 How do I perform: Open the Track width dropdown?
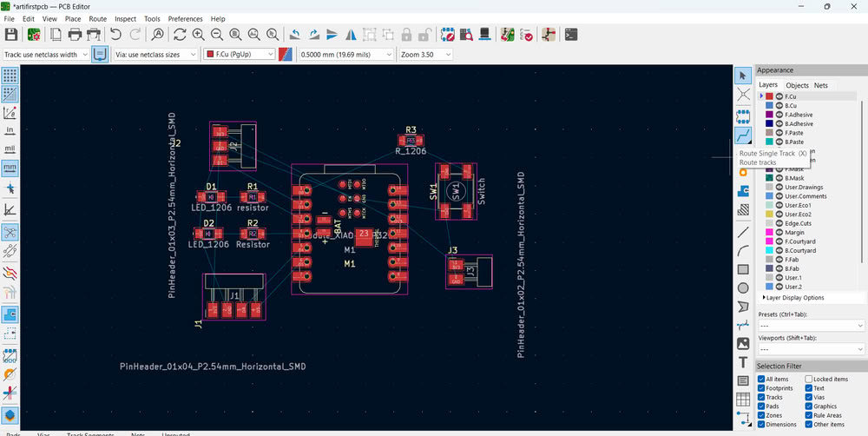[46, 55]
